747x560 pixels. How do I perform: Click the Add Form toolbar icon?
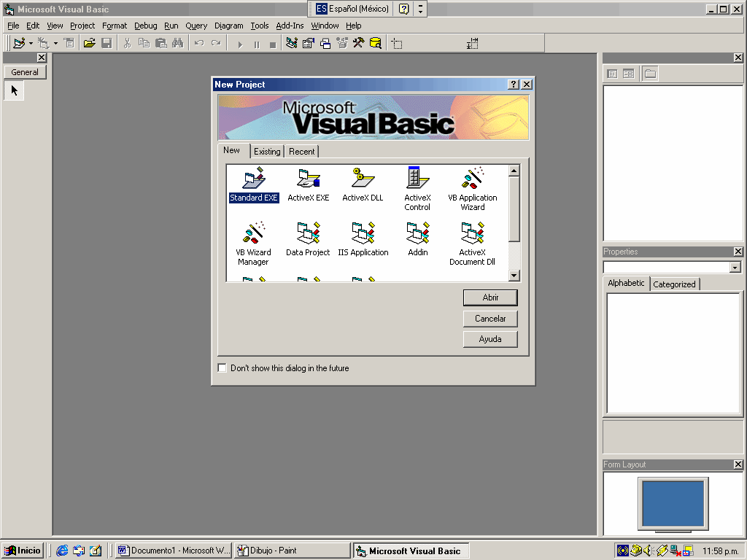tap(43, 43)
